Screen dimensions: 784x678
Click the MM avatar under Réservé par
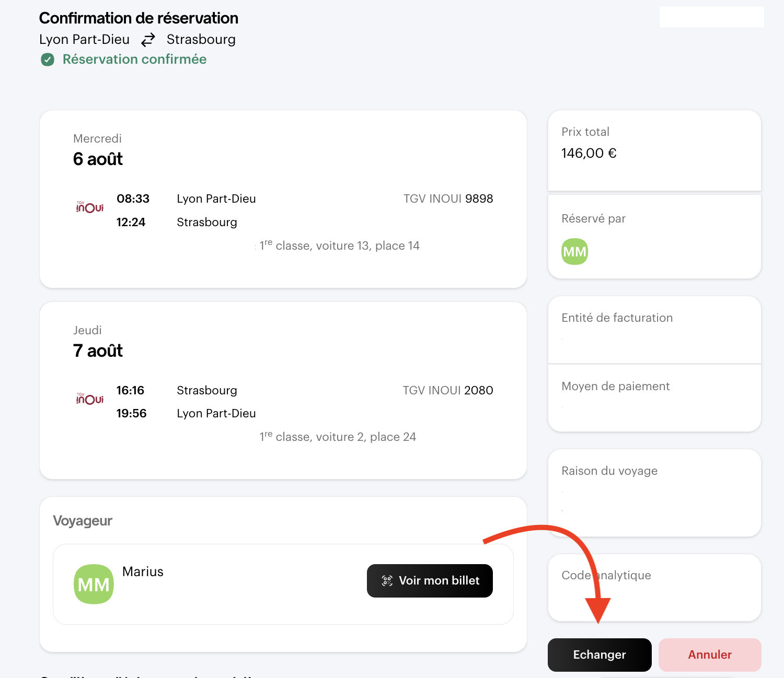(574, 252)
